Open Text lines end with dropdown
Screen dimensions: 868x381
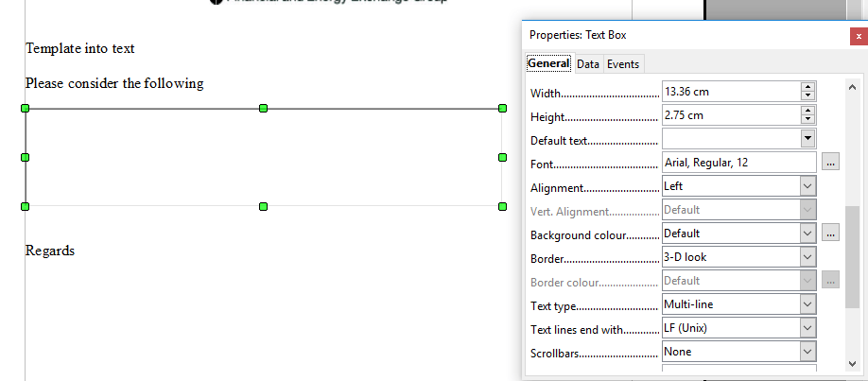pyautogui.click(x=807, y=328)
